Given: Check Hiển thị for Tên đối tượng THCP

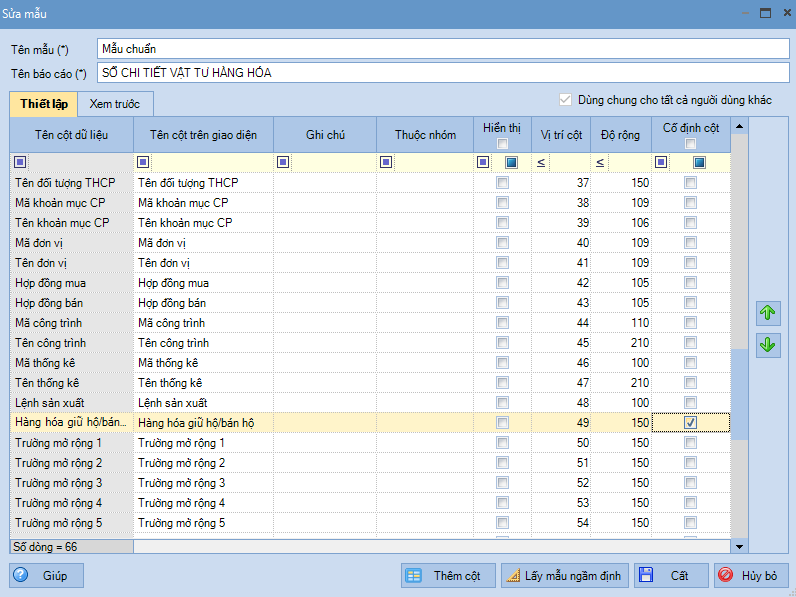Looking at the screenshot, I should point(502,182).
